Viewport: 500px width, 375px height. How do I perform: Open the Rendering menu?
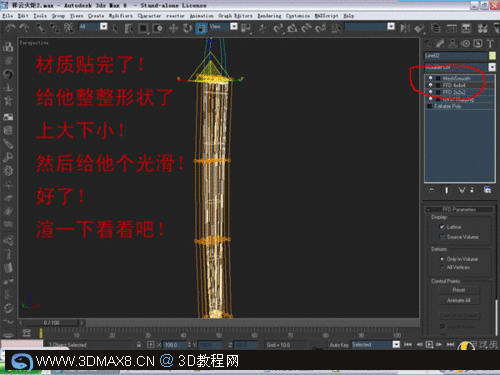click(x=269, y=16)
